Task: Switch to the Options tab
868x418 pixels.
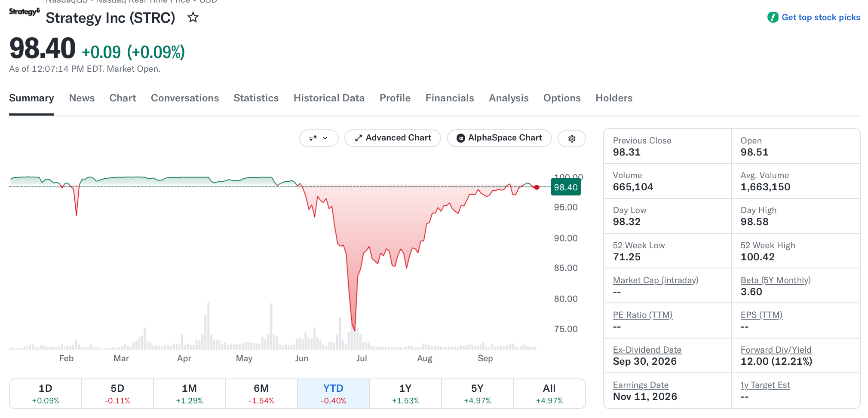Action: (562, 98)
